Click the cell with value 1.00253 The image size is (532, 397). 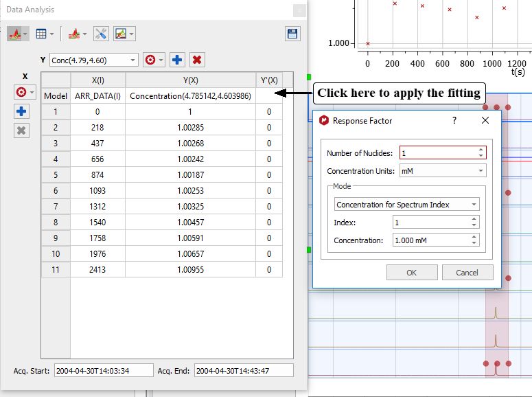coord(190,191)
